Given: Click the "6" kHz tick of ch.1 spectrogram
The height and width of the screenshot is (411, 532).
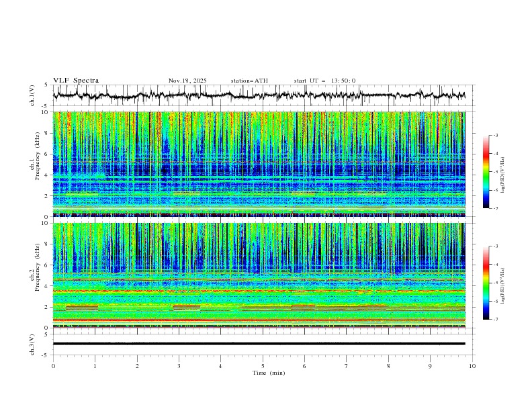Looking at the screenshot, I should click(x=47, y=154).
